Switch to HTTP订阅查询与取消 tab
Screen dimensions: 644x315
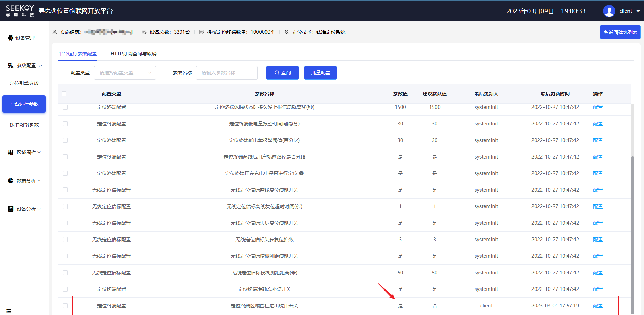(134, 54)
